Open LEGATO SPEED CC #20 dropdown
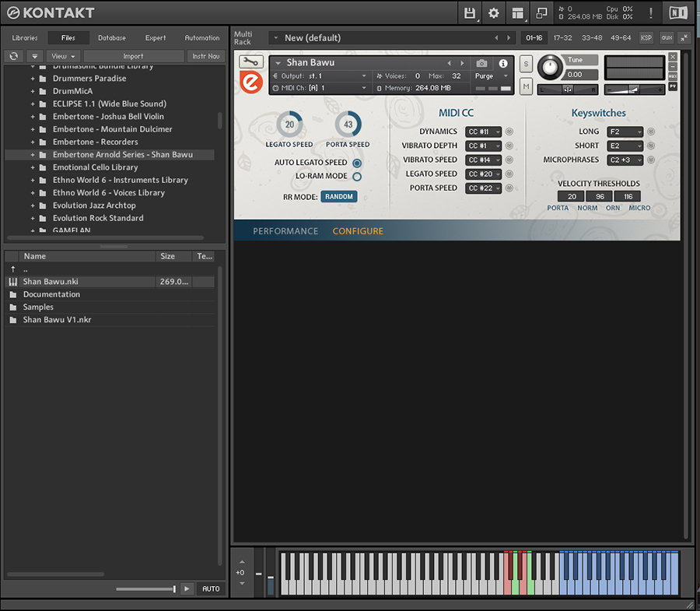Screen dimensions: 700x611 (x=484, y=174)
